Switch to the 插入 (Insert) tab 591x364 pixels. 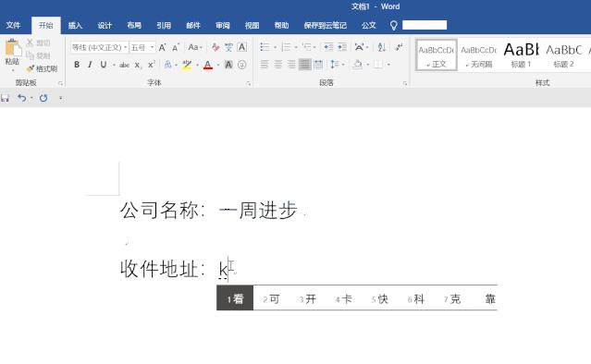(76, 25)
